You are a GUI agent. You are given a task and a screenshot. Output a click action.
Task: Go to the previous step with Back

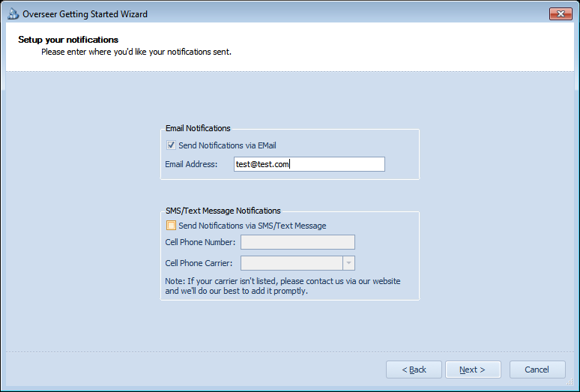pos(414,370)
